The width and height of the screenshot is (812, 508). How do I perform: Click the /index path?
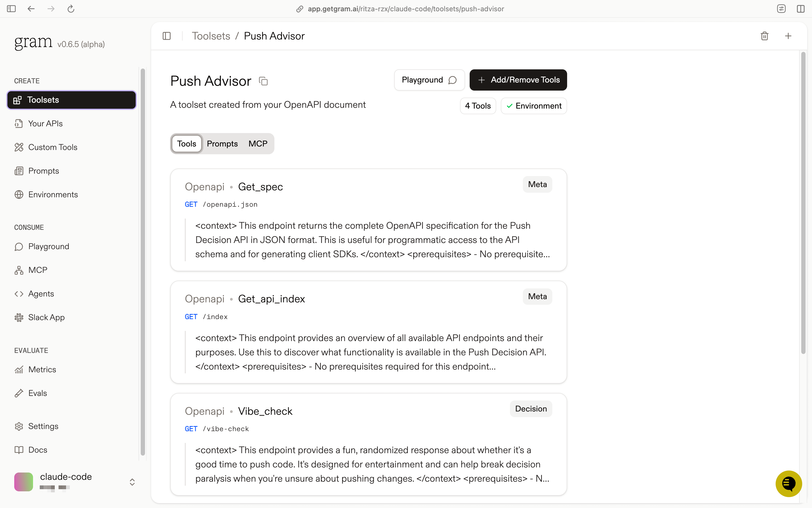click(215, 317)
